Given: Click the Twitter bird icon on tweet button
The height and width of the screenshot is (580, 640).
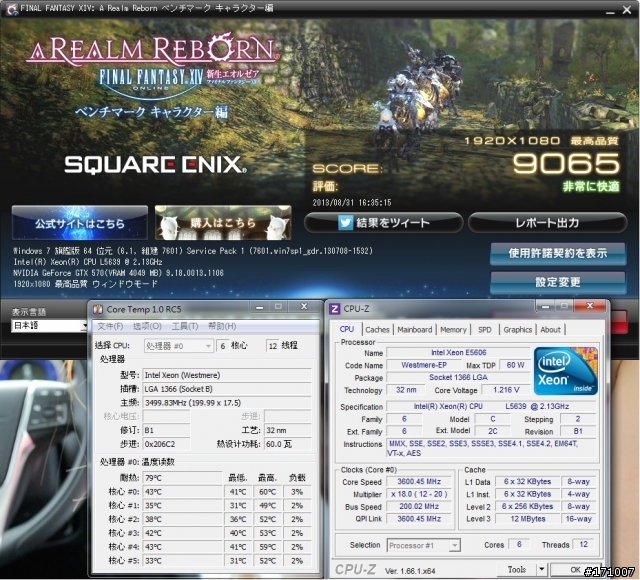Looking at the screenshot, I should (x=345, y=223).
